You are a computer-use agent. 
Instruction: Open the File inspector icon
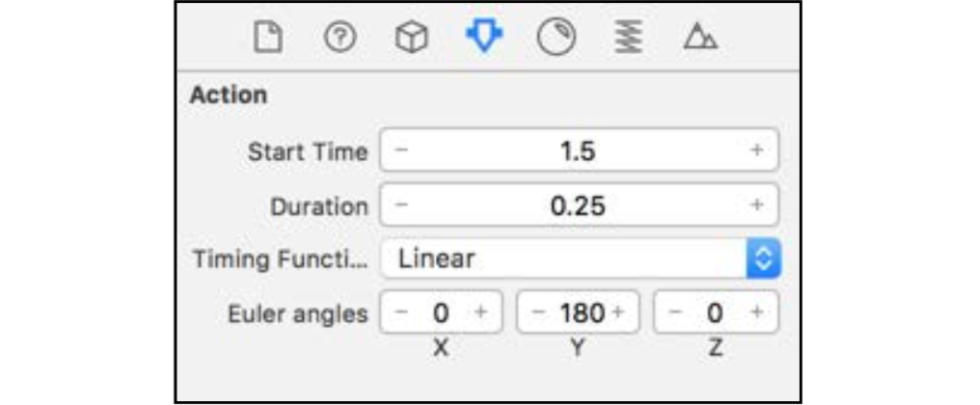(x=267, y=39)
